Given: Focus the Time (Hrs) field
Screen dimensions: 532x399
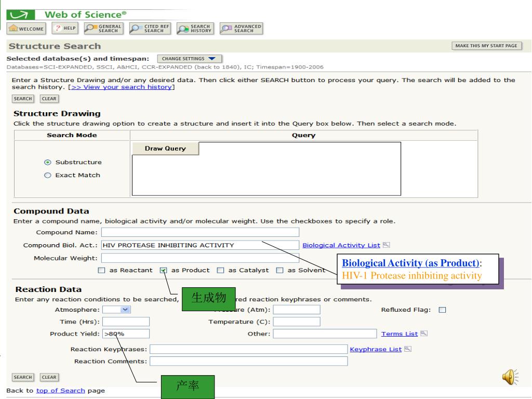Looking at the screenshot, I should pos(126,322).
